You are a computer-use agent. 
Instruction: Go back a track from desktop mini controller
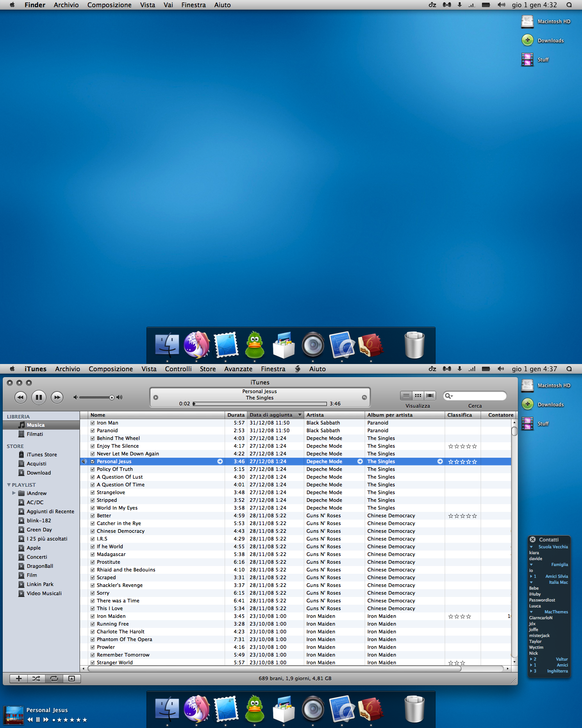click(30, 720)
